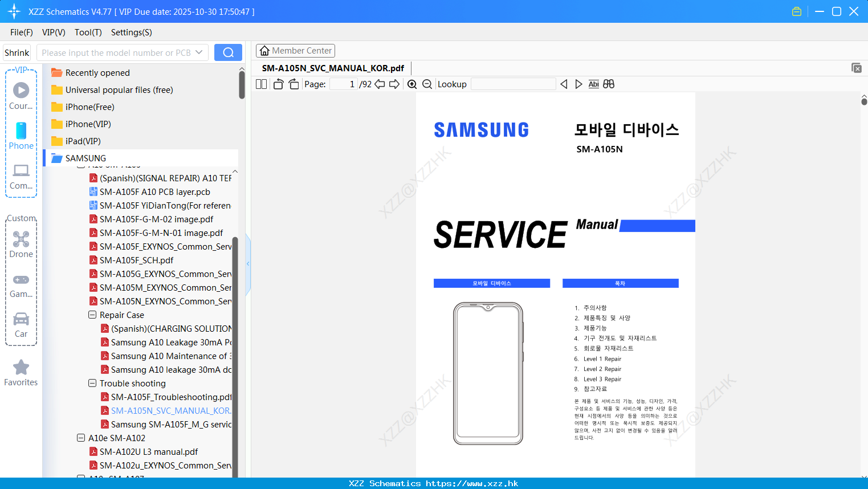Select the Computer category icon
868x489 pixels.
21,176
